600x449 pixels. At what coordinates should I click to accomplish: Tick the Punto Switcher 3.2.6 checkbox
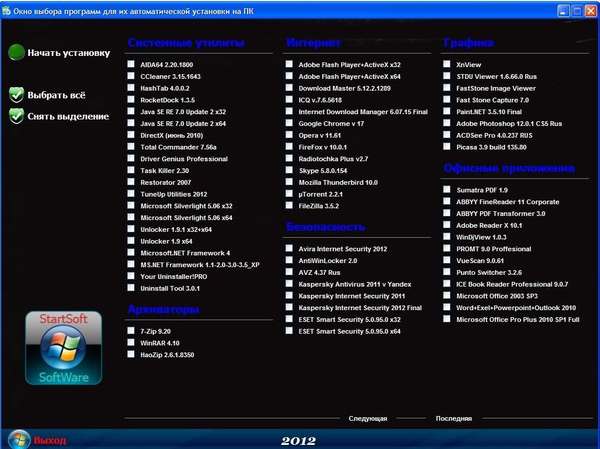[x=447, y=272]
